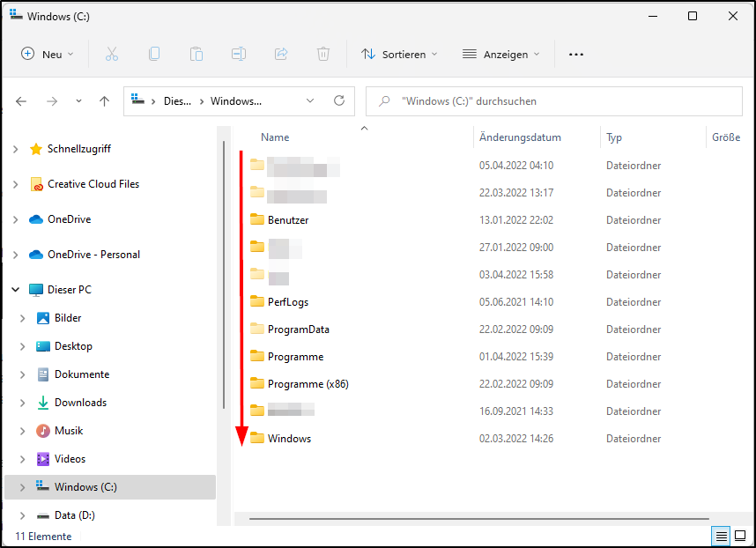The width and height of the screenshot is (756, 548).
Task: Click Dies... breadcrumb in address bar
Action: (x=177, y=101)
